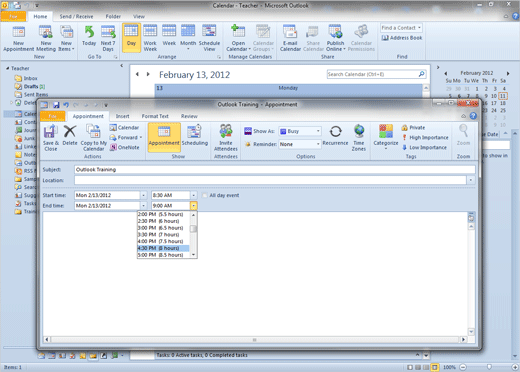This screenshot has height=372, width=520.
Task: Open the start time 8:30 AM dropdown
Action: 194,195
